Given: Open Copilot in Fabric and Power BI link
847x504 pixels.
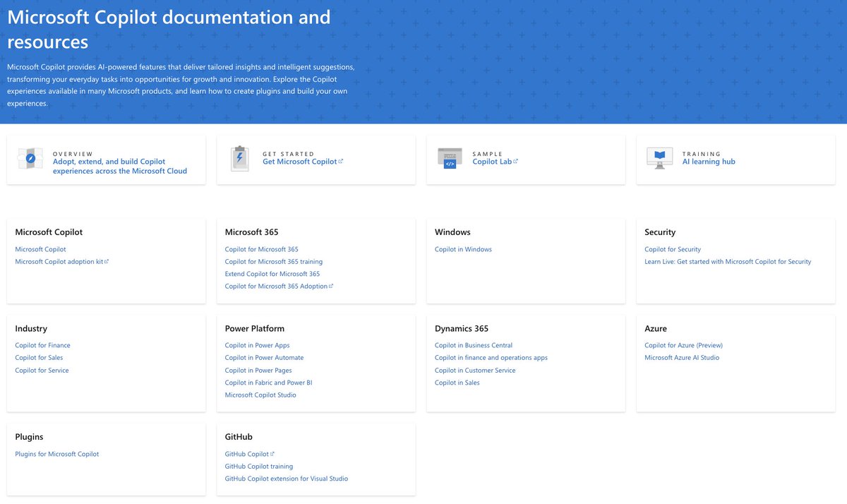Looking at the screenshot, I should pos(268,383).
